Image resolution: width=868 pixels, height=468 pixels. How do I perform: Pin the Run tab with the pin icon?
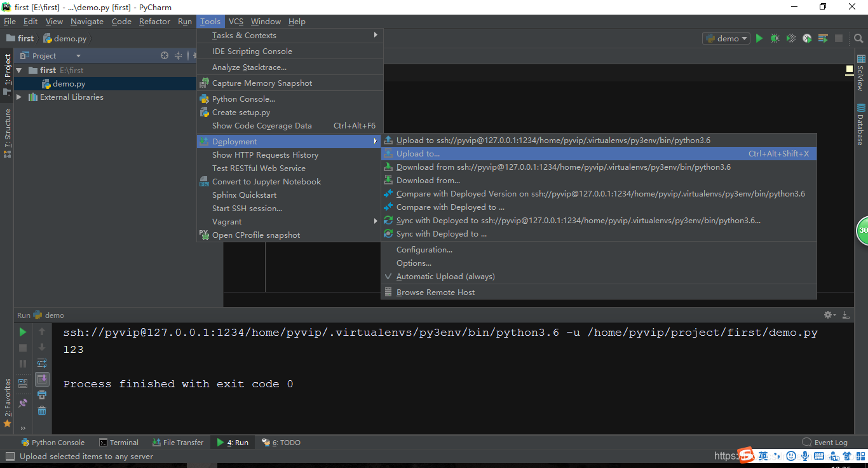[23, 403]
